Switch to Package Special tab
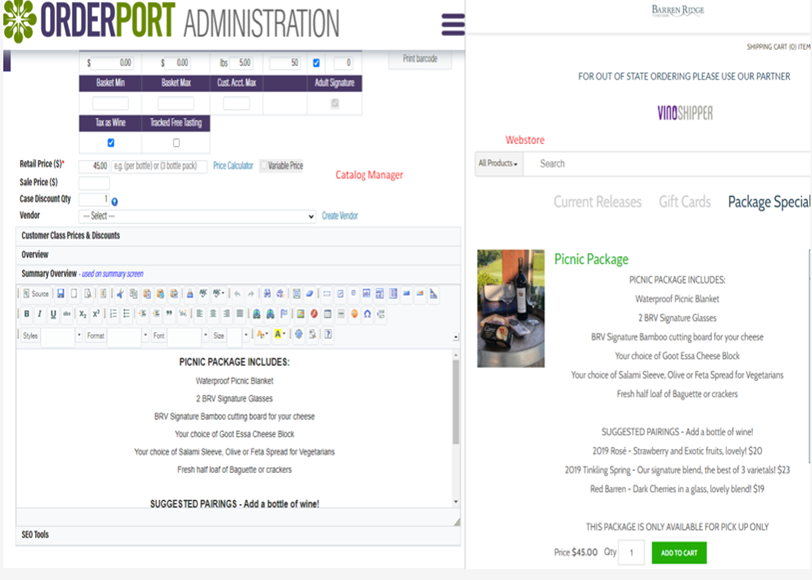Screen dimensions: 812x580 click(769, 202)
